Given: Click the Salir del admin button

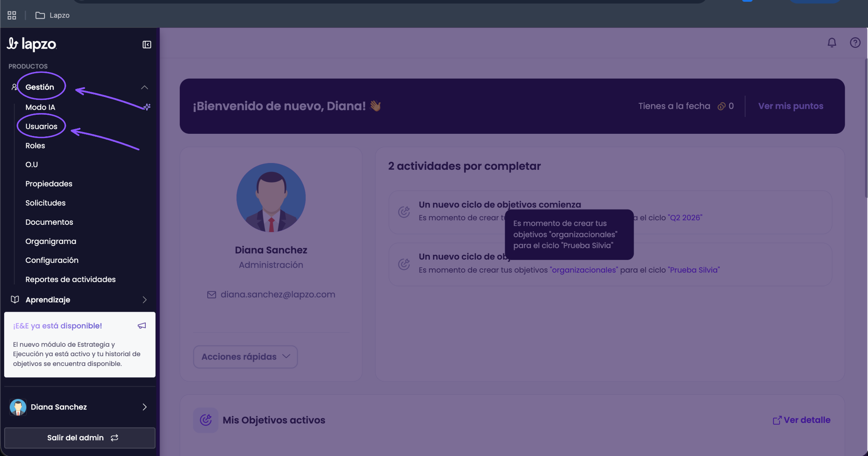Looking at the screenshot, I should pos(80,438).
